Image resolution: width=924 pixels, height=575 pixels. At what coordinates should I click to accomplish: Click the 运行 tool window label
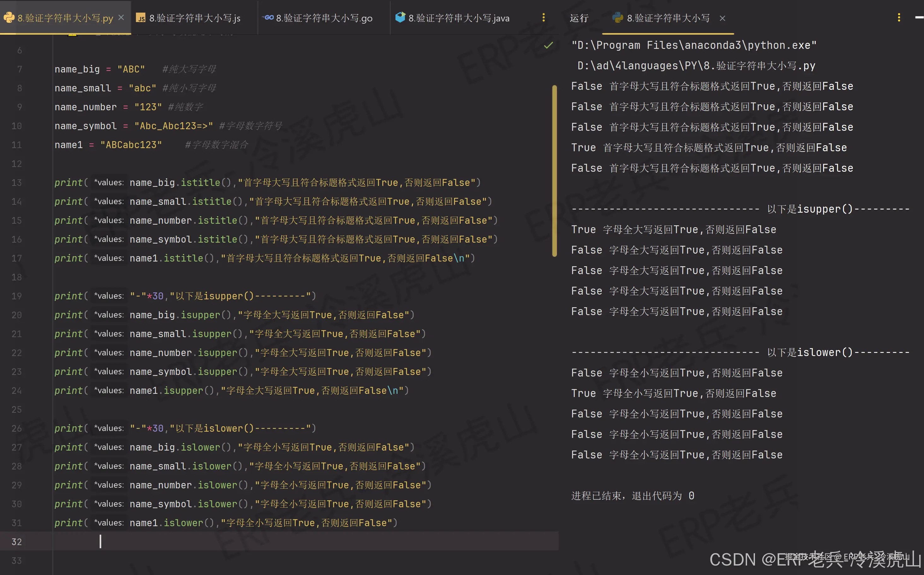click(x=579, y=18)
